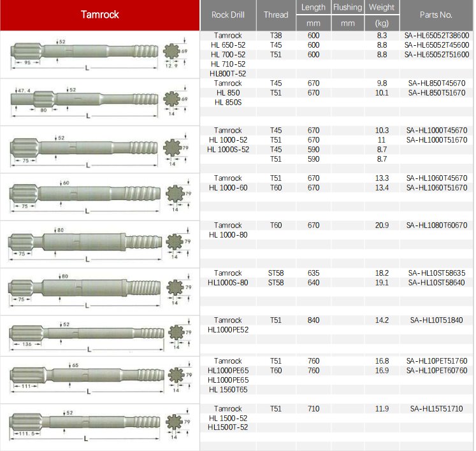Select part number SA-HL10PET51760
Image resolution: width=476 pixels, height=451 pixels.
(x=436, y=361)
